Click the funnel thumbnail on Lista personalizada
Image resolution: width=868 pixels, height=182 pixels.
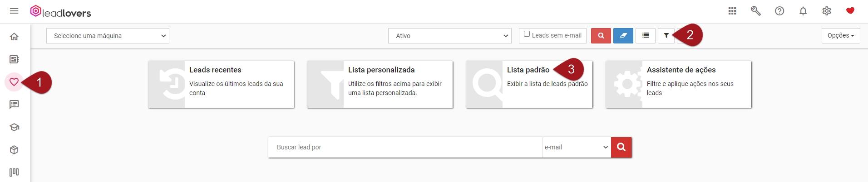tap(325, 84)
